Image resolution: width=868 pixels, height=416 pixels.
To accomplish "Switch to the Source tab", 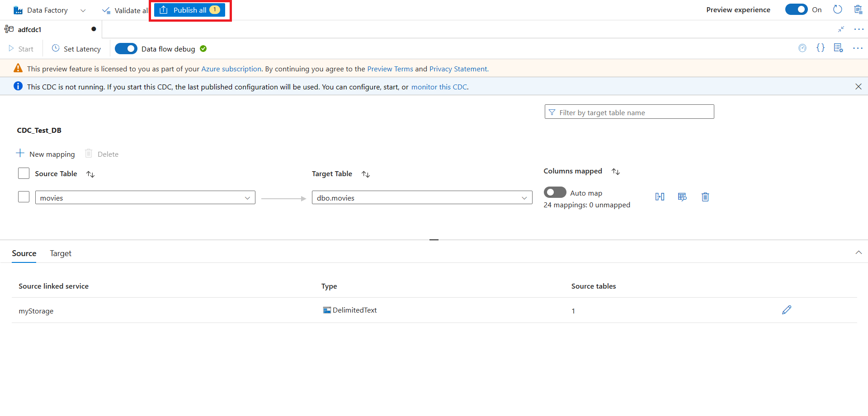I will pos(24,253).
